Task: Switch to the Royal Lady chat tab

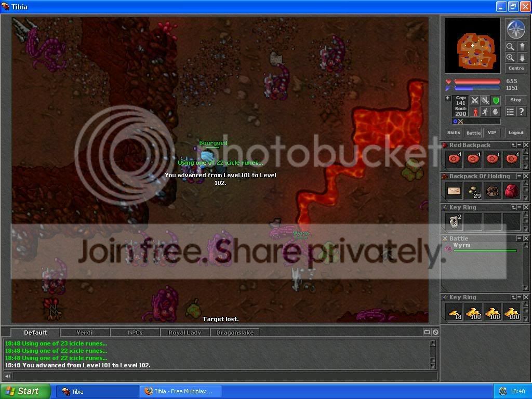Action: [x=185, y=332]
